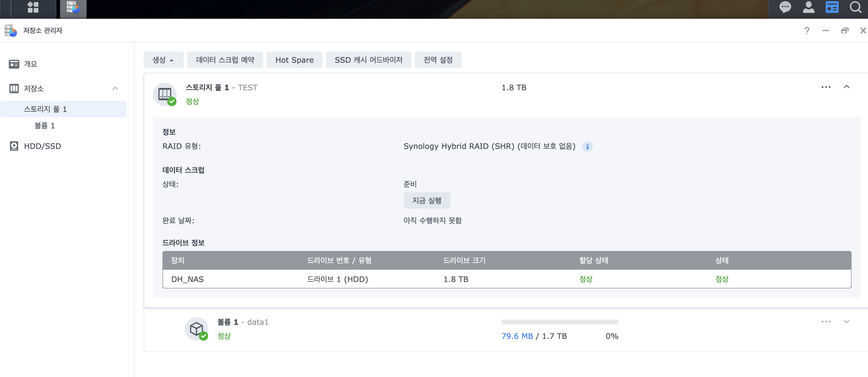Click the 데이터 스크럽 예약 button

pyautogui.click(x=225, y=60)
